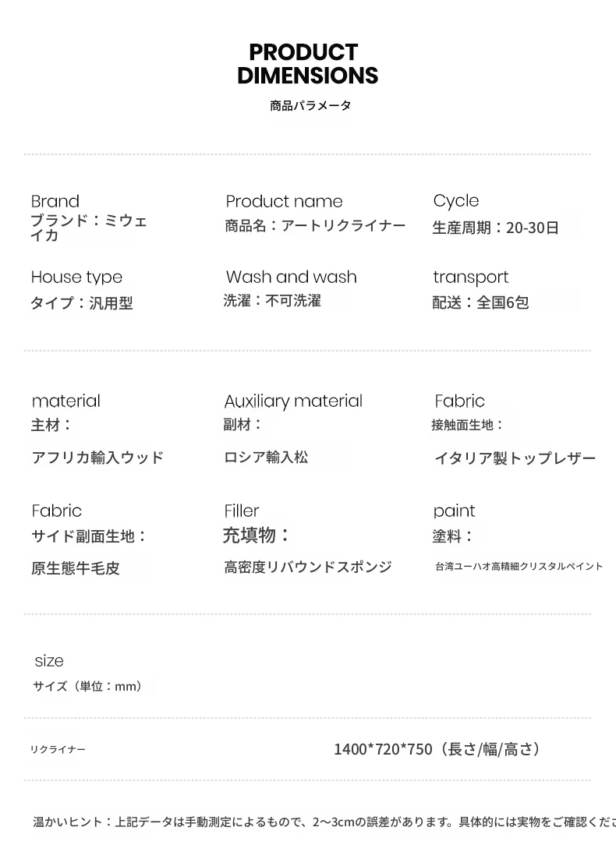Select the 生産周期：20-30日 text
Screen dimensions: 616x859
click(x=495, y=228)
